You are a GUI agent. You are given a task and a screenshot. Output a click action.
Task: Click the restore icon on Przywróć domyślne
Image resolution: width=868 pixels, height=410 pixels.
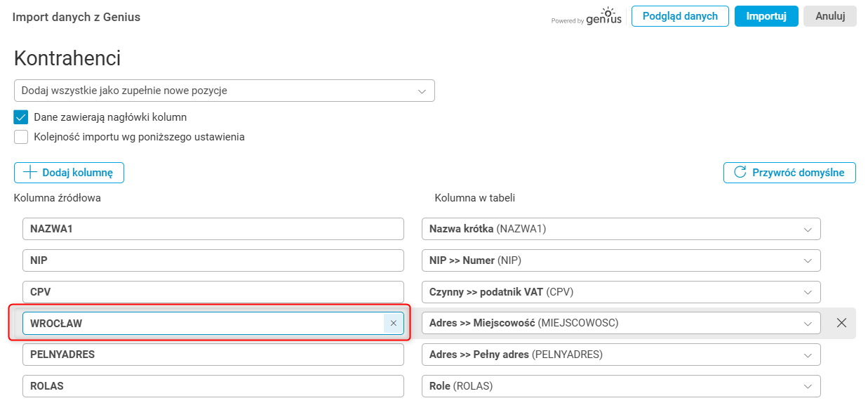pyautogui.click(x=740, y=173)
